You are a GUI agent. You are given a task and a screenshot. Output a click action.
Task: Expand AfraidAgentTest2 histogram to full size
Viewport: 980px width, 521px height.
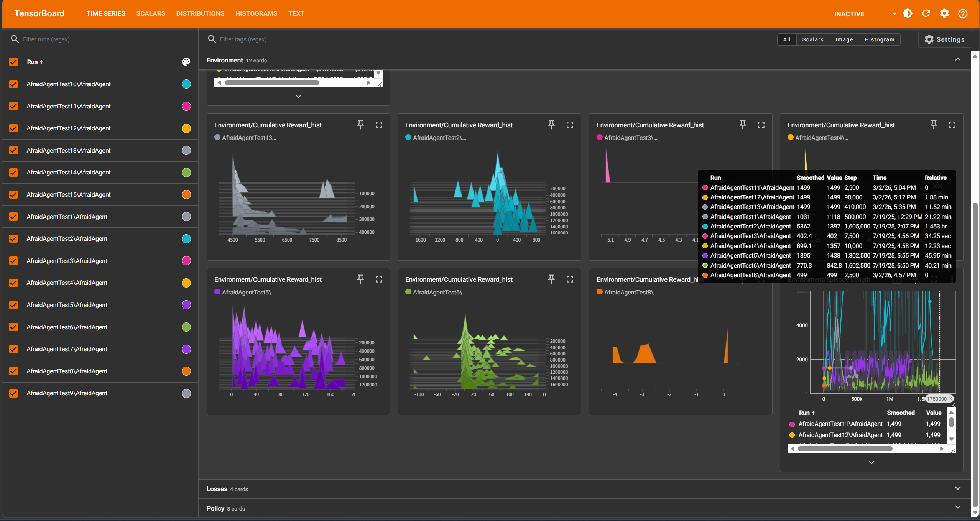[x=570, y=125]
